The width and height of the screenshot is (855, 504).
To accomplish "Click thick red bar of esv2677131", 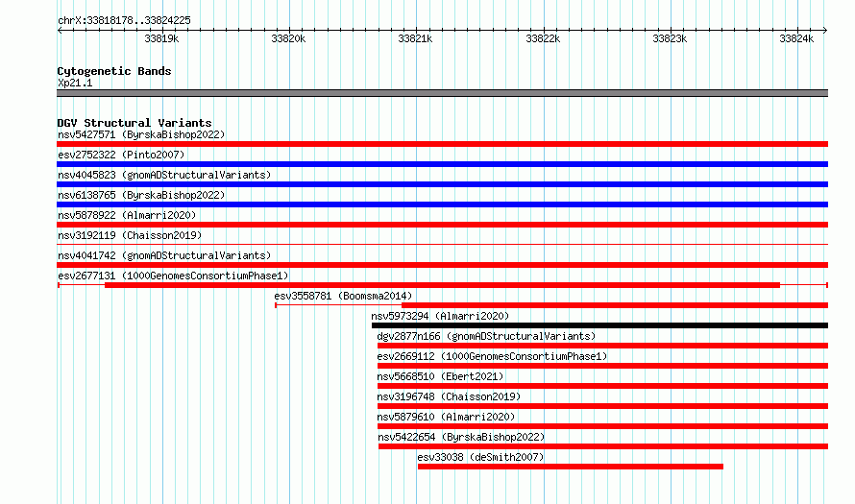I will pos(442,285).
